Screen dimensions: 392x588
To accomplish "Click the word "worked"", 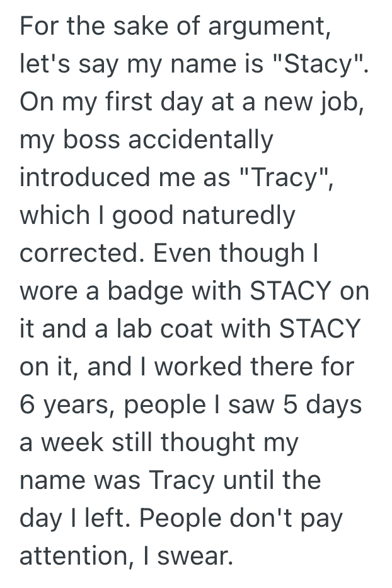I will 200,367.
